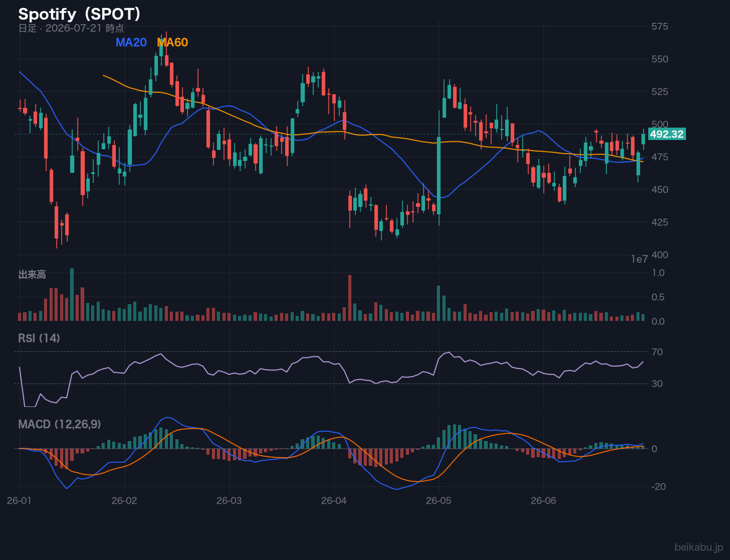730x560 pixels.
Task: Click the 日足 2026-07-21 時点 subtitle
Action: [71, 28]
